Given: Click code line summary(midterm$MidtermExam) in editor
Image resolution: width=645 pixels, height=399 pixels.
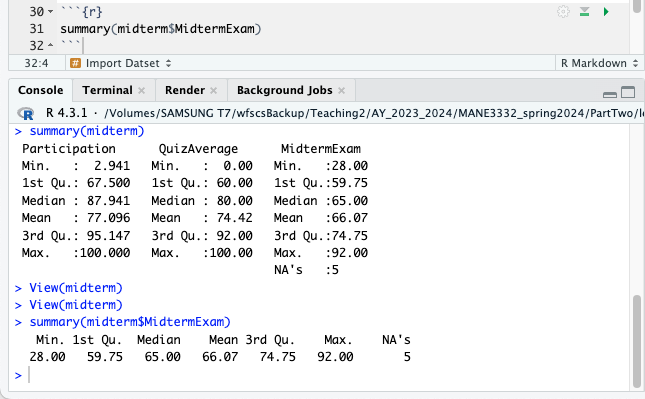Looking at the screenshot, I should click(160, 29).
